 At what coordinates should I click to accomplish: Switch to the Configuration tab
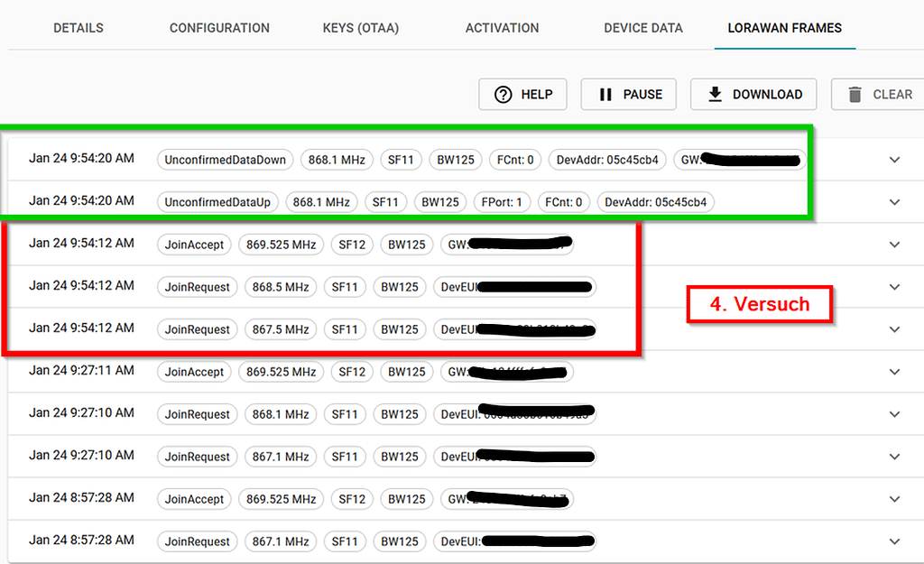coord(219,28)
